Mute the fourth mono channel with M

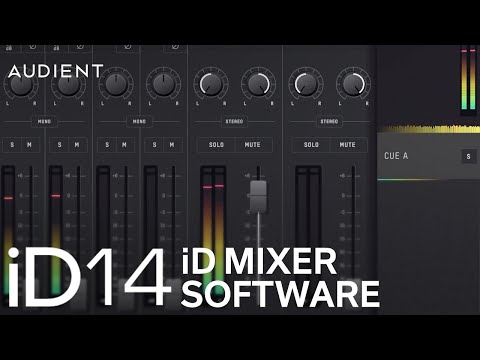coord(172,145)
